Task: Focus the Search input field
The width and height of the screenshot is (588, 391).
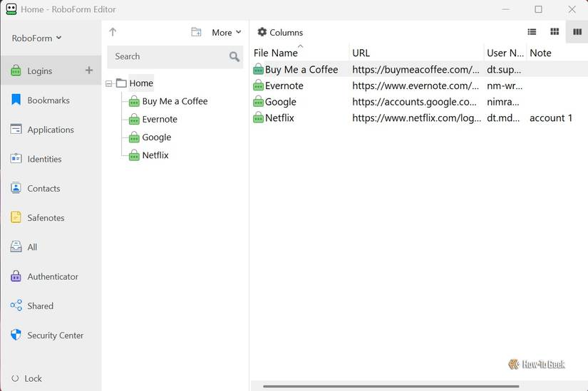Action: 169,56
